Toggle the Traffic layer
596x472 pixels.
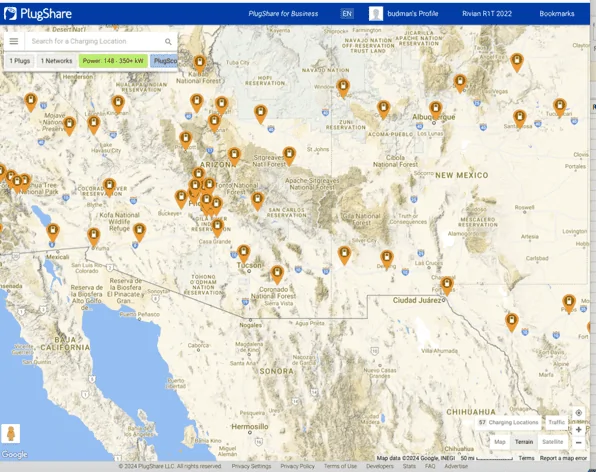pyautogui.click(x=556, y=422)
